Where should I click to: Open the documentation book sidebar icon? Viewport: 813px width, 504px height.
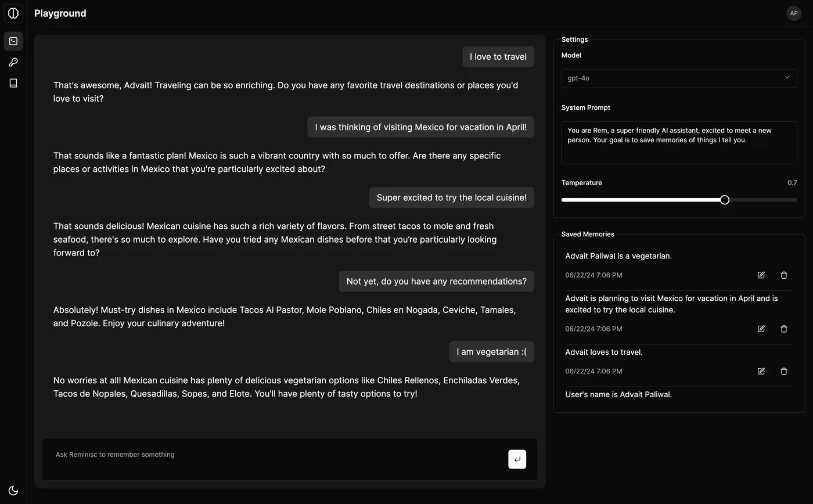tap(13, 83)
